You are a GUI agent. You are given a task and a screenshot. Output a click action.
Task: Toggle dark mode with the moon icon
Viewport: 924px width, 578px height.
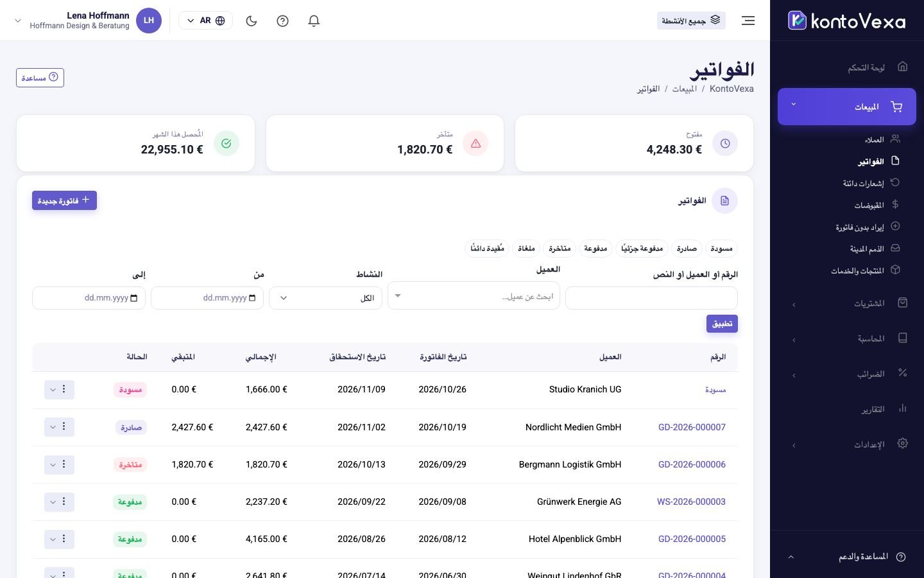click(x=252, y=21)
